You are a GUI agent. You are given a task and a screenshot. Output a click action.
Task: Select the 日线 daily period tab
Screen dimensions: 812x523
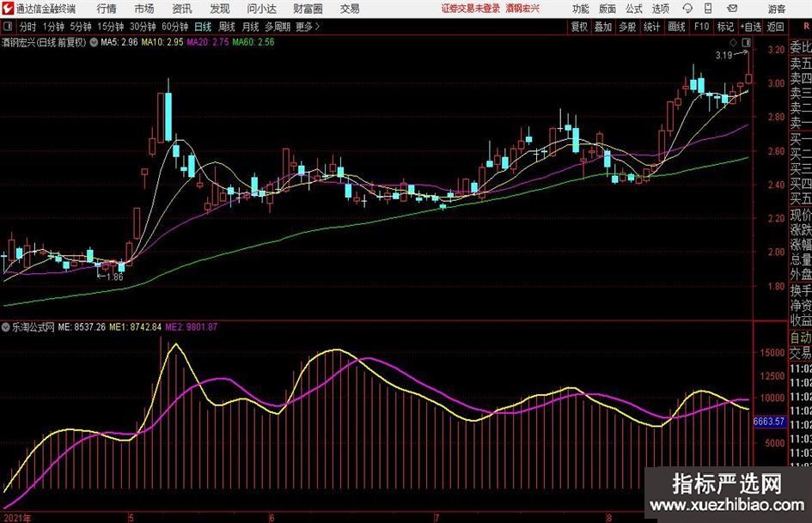pos(203,27)
